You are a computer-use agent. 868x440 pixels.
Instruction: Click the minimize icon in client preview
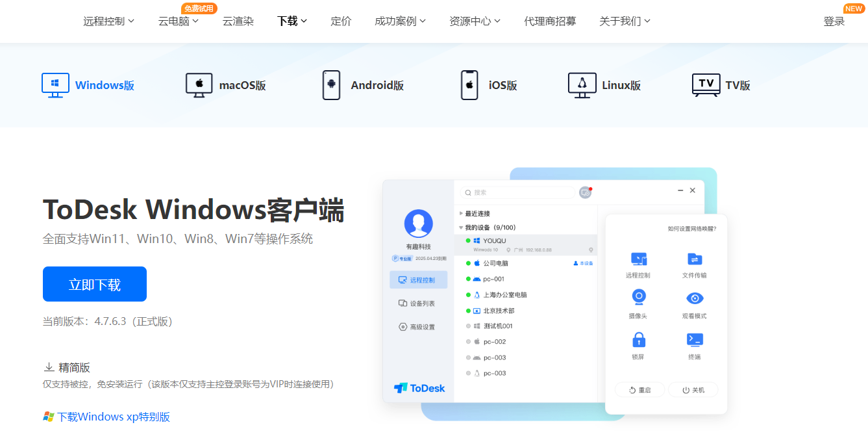pyautogui.click(x=680, y=190)
